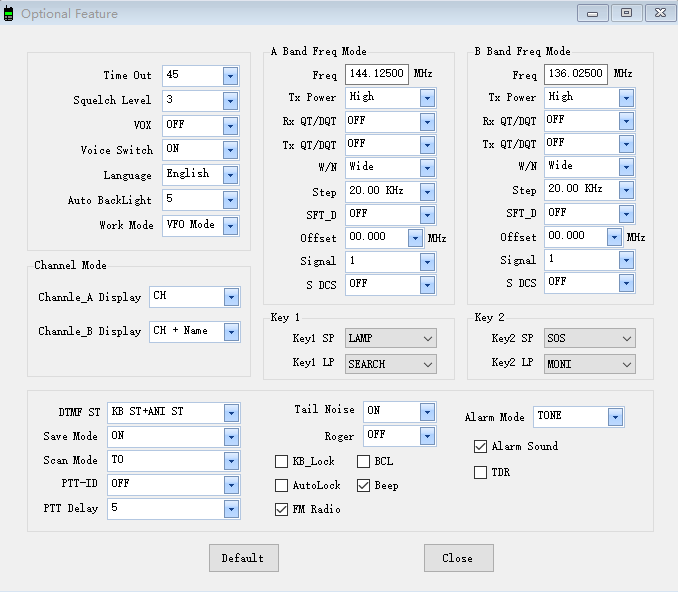Click the radio icon in title bar
Screen dimensions: 678x592
(9, 14)
